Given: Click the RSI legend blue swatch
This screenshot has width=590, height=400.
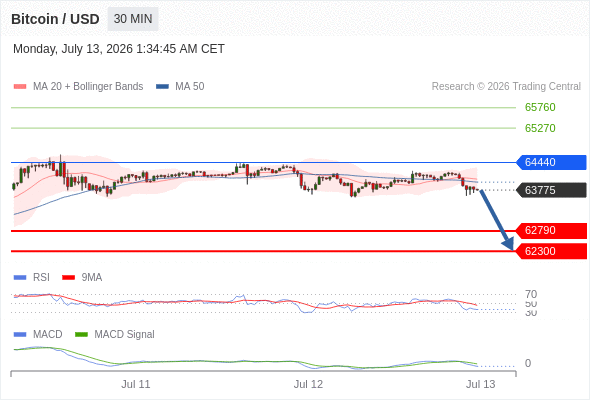Looking at the screenshot, I should click(x=20, y=278).
